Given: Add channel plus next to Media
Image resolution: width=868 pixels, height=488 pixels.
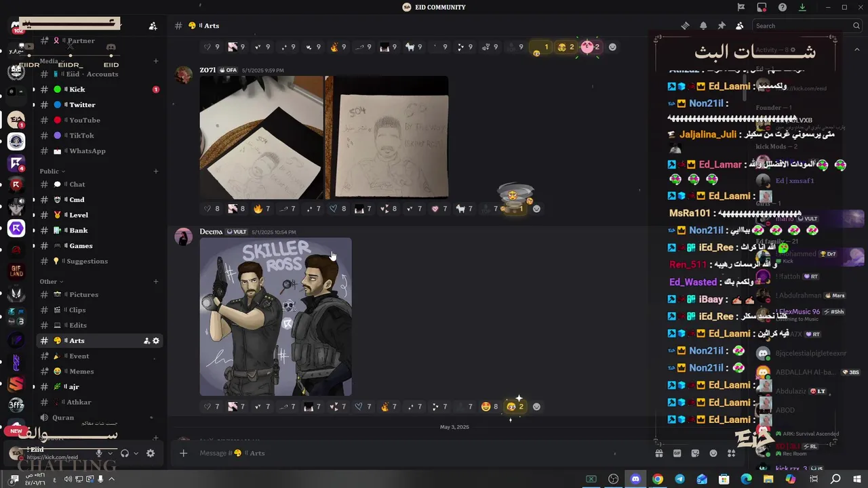Looking at the screenshot, I should click(156, 61).
